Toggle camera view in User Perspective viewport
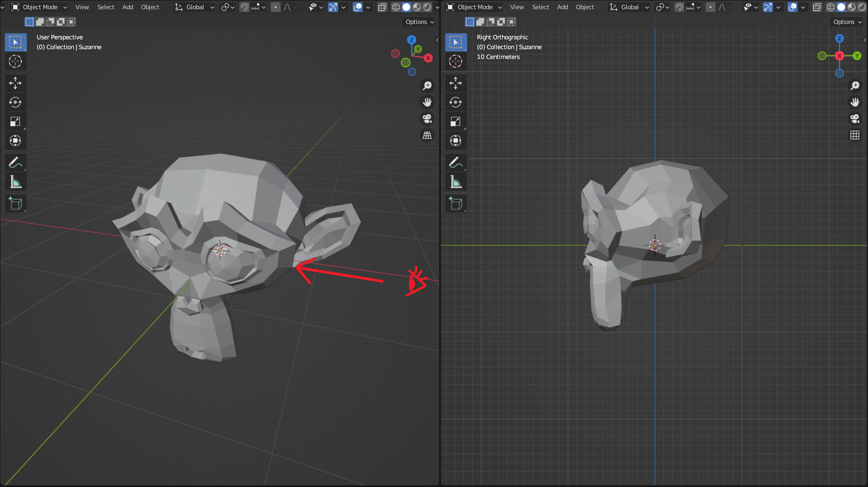 427,119
